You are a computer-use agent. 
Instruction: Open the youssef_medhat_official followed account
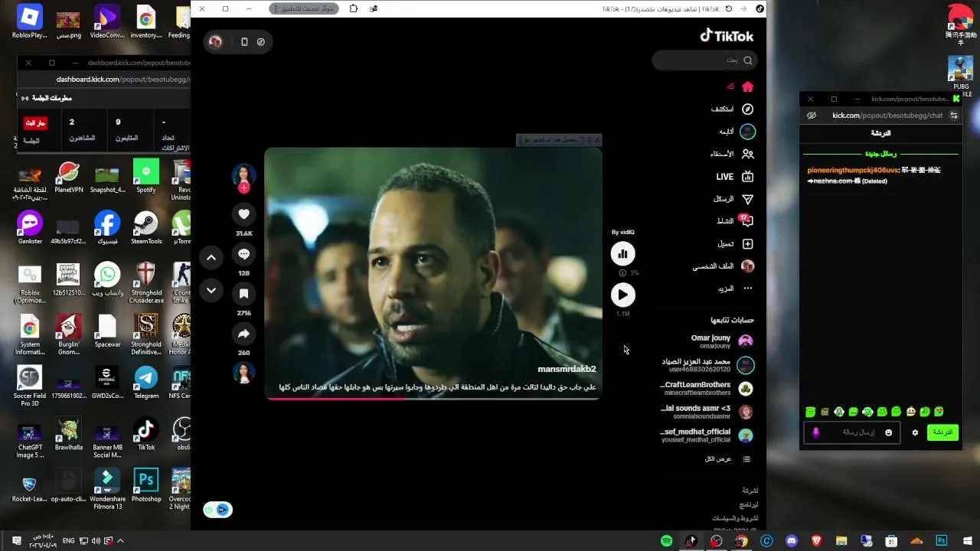(707, 435)
